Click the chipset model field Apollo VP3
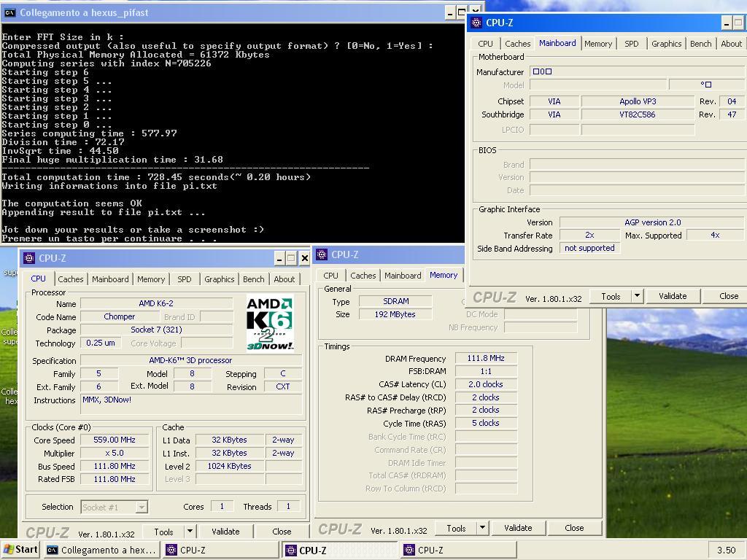Screen dimensions: 747x560 638,101
